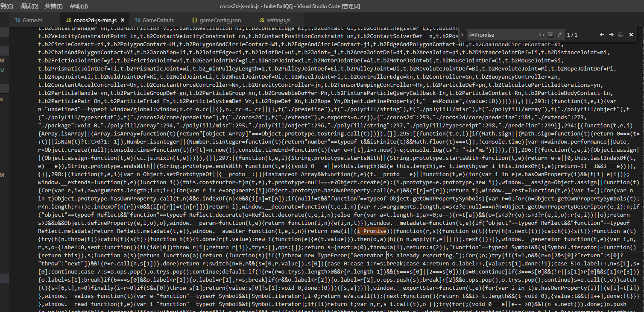Expand the replace field toggle arrow

pyautogui.click(x=463, y=35)
